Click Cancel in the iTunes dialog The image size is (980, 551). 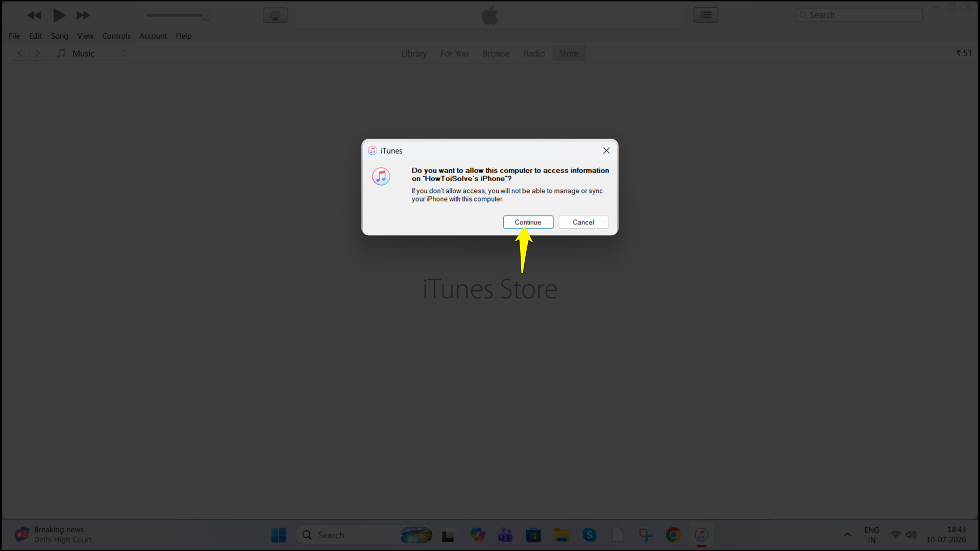point(583,222)
